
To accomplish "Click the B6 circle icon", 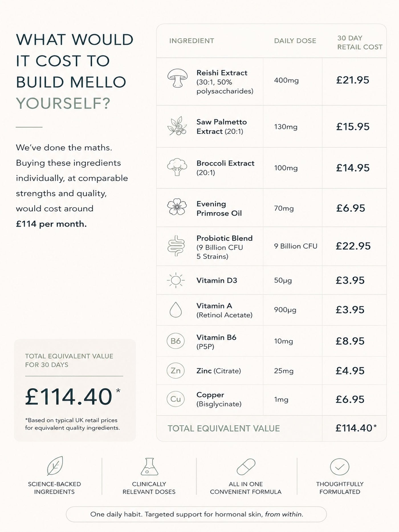I will tap(176, 341).
